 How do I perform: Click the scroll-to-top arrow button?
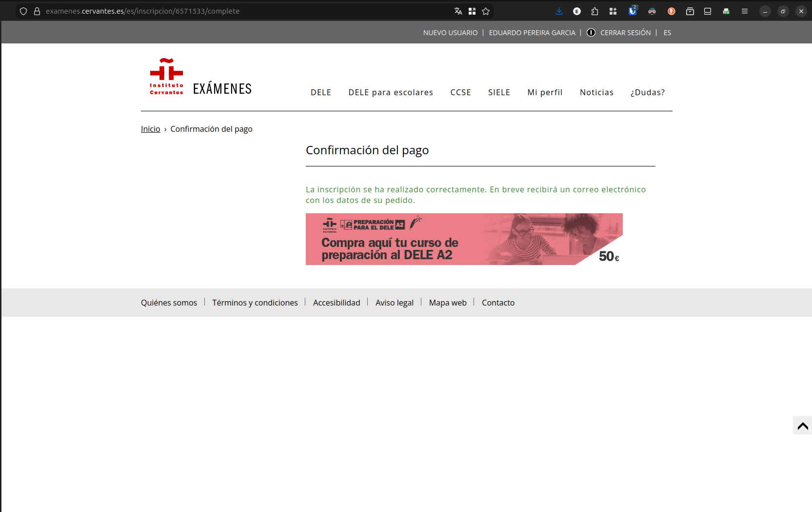[802, 426]
